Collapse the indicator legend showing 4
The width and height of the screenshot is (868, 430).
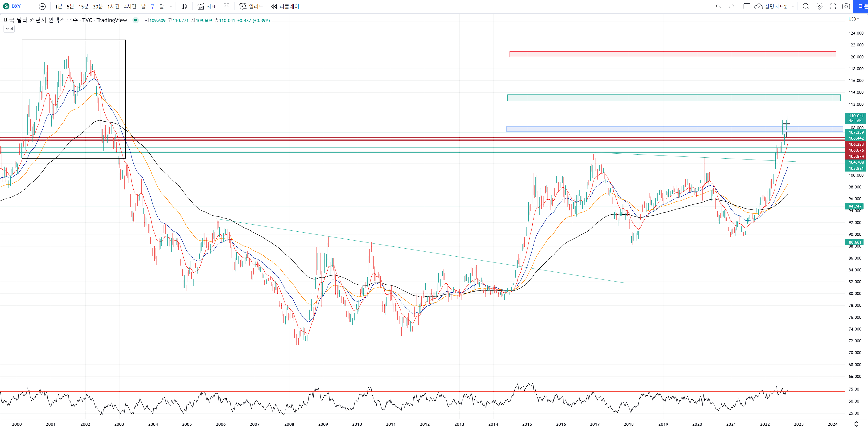click(9, 29)
